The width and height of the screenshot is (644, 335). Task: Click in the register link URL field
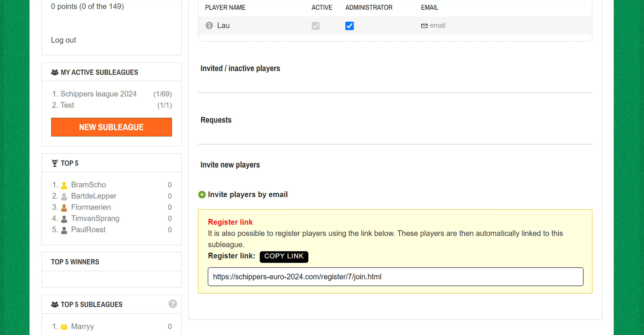pos(395,277)
